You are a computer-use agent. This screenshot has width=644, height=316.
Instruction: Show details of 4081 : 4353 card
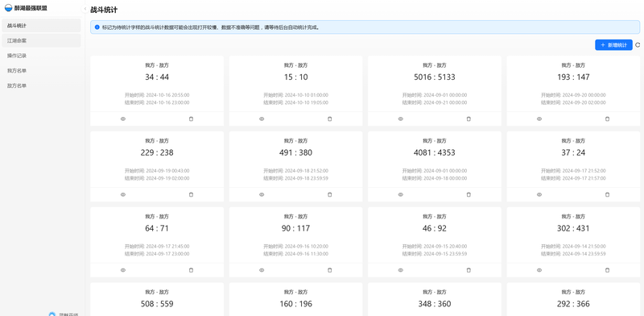click(x=400, y=194)
